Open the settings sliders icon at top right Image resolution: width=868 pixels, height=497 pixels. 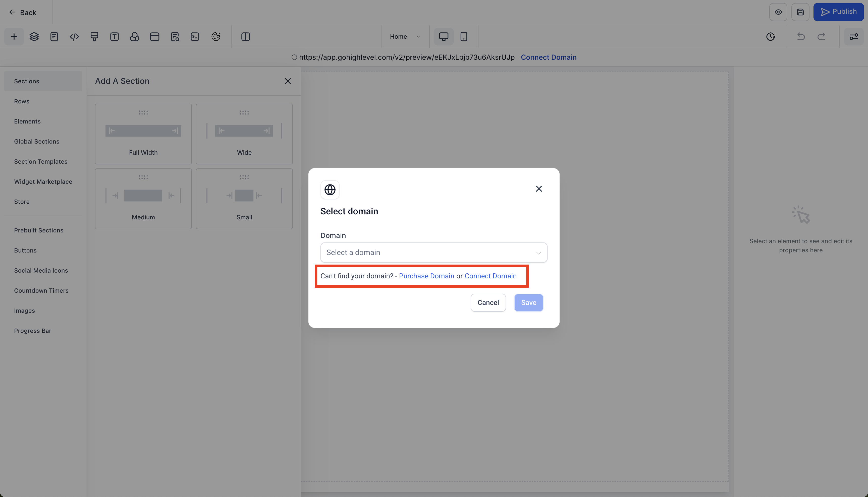tap(854, 37)
